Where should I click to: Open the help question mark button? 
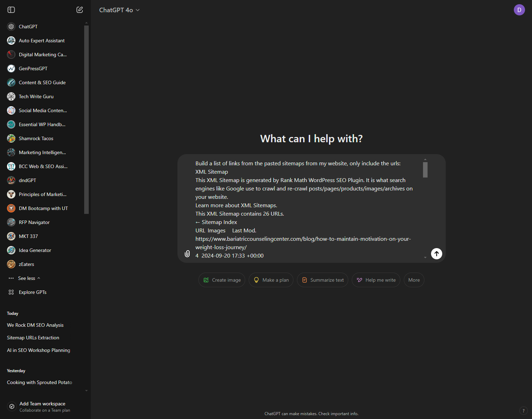(x=523, y=411)
